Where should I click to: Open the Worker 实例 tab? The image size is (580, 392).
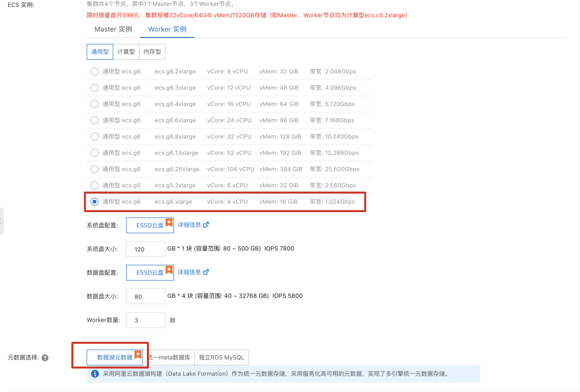pos(167,29)
